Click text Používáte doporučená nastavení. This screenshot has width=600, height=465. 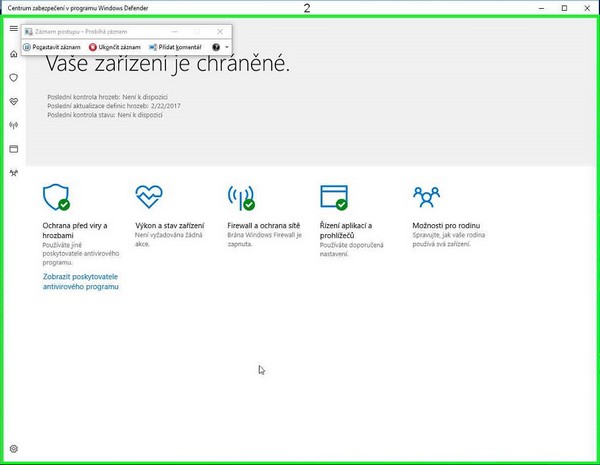(352, 249)
